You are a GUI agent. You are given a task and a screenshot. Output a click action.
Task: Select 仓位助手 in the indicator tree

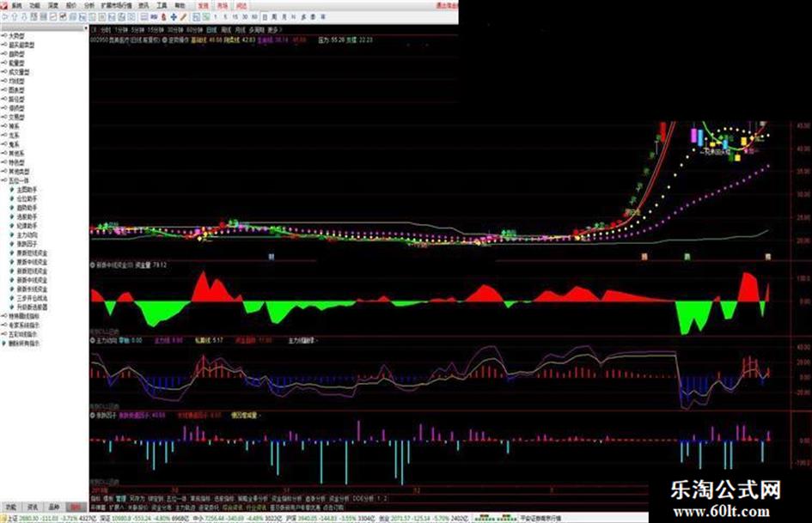[27, 198]
